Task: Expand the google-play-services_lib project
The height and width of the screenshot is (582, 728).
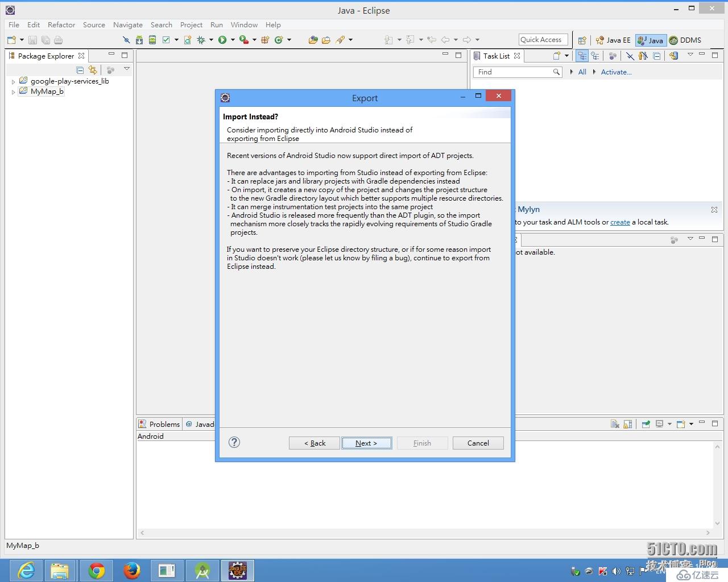Action: click(x=13, y=82)
